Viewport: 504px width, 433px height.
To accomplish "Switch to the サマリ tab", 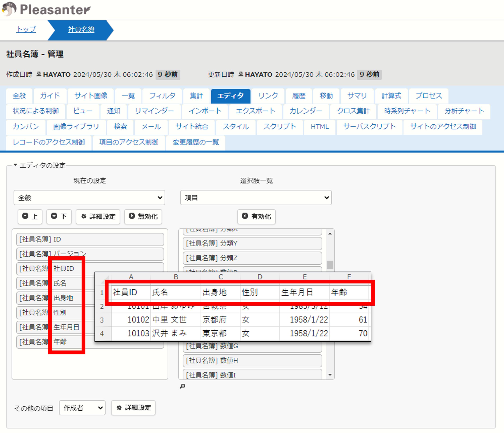I will pyautogui.click(x=357, y=96).
